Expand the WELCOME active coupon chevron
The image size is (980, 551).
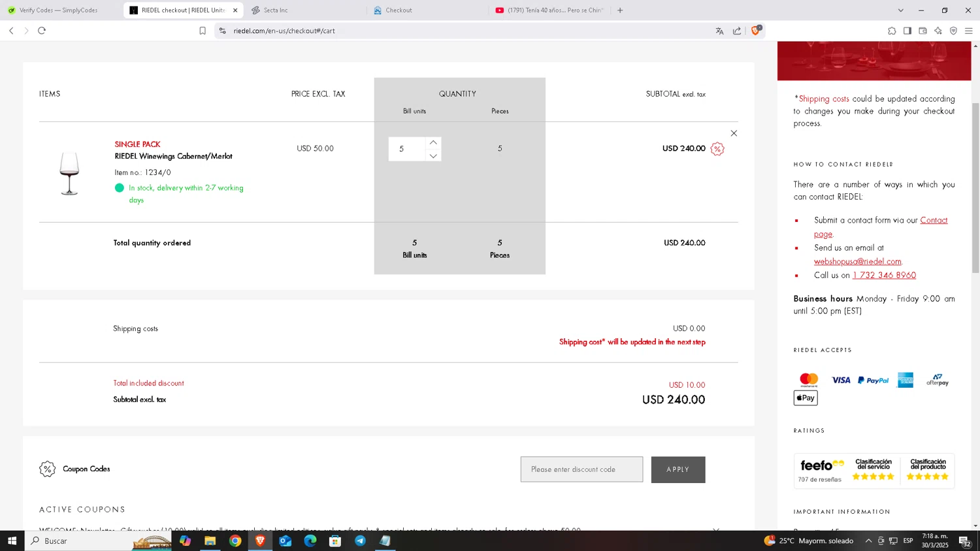715,529
